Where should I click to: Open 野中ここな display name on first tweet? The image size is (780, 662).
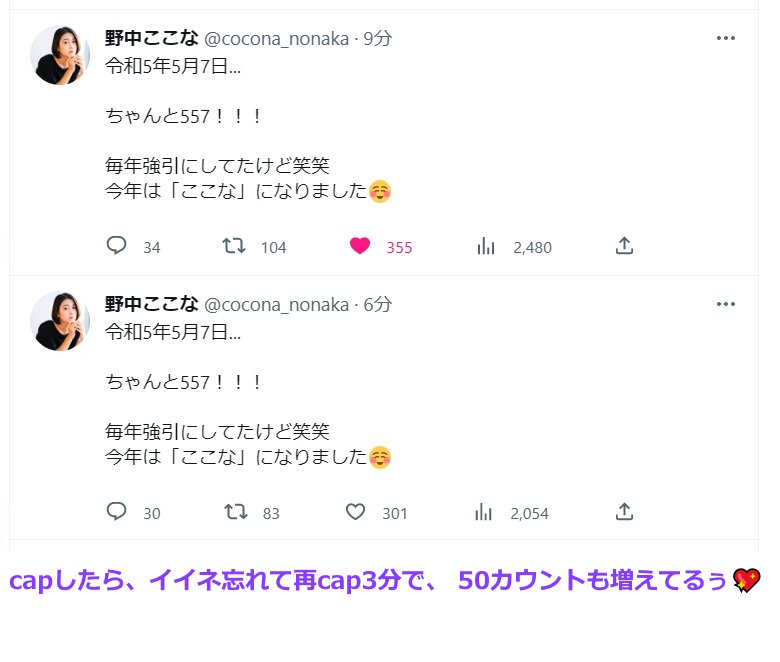click(152, 38)
